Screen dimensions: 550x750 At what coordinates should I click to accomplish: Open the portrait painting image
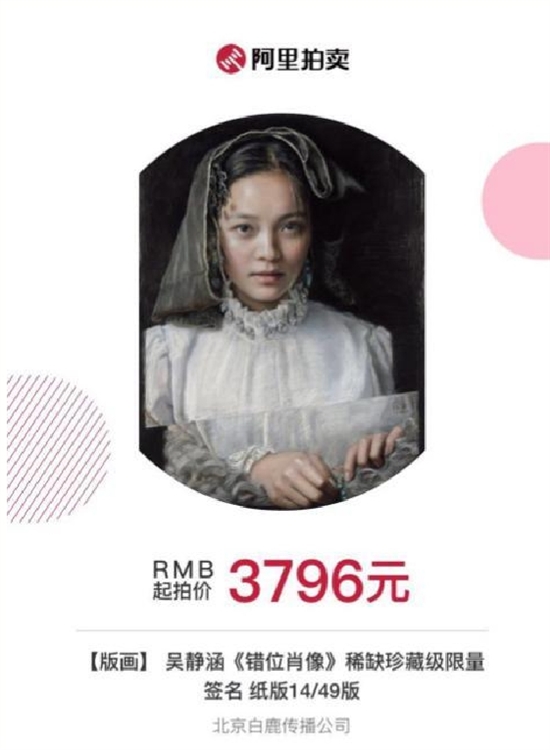tap(282, 311)
